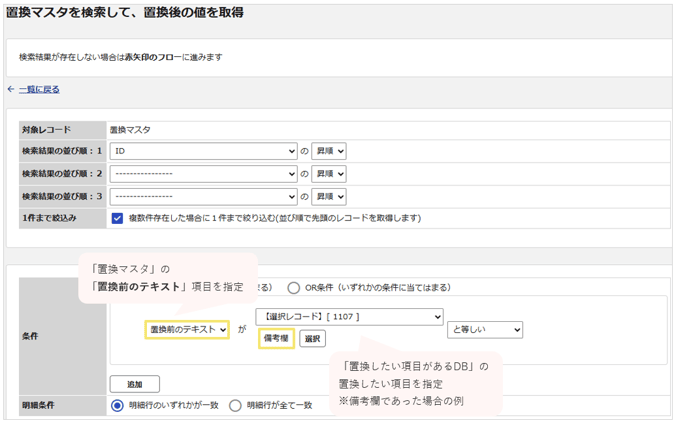The width and height of the screenshot is (676, 427).
Task: Select the 明細行のいずれかが一致 radio button
Action: (x=117, y=406)
